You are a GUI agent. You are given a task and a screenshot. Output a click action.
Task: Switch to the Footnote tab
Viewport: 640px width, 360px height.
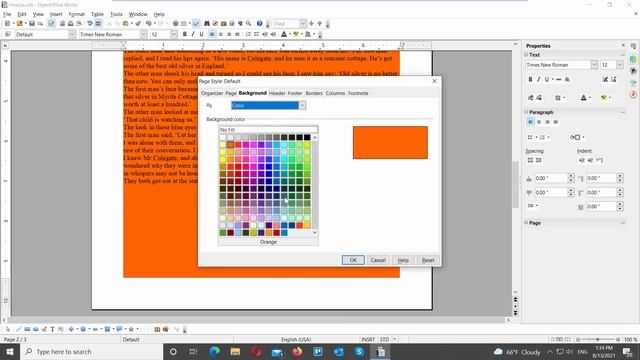pyautogui.click(x=358, y=93)
